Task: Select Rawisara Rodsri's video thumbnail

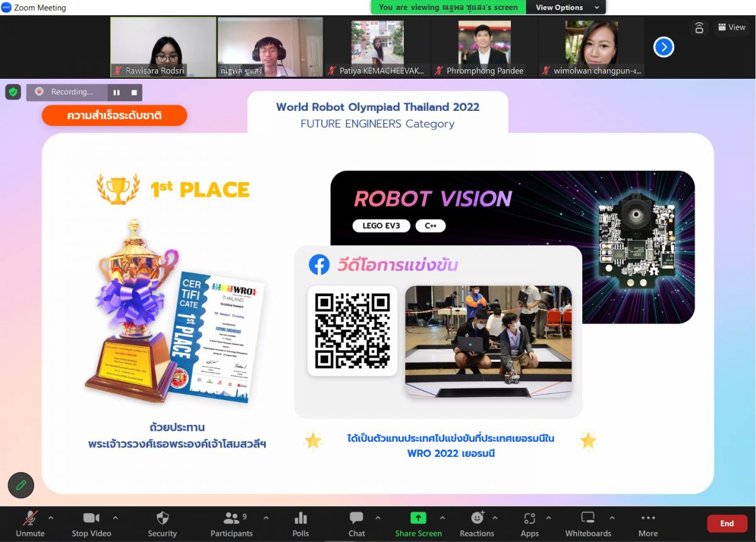Action: coord(163,47)
